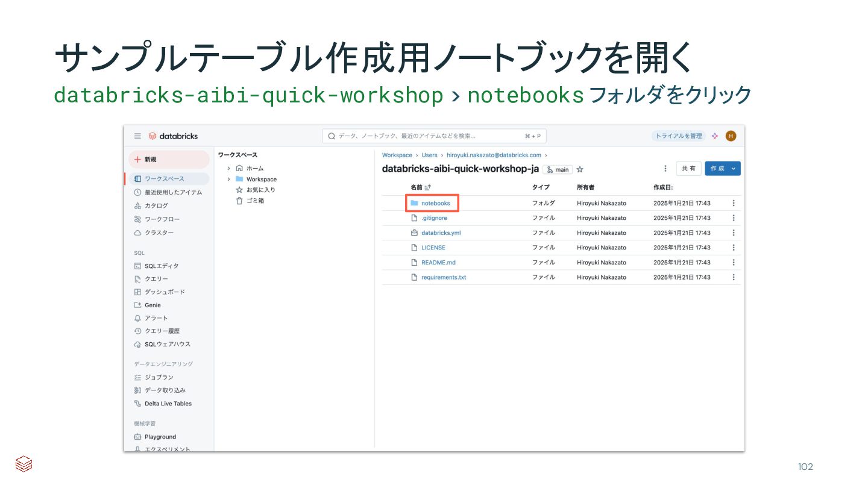The image size is (868, 488).
Task: Open row menu for databricks.yml
Action: pyautogui.click(x=734, y=233)
